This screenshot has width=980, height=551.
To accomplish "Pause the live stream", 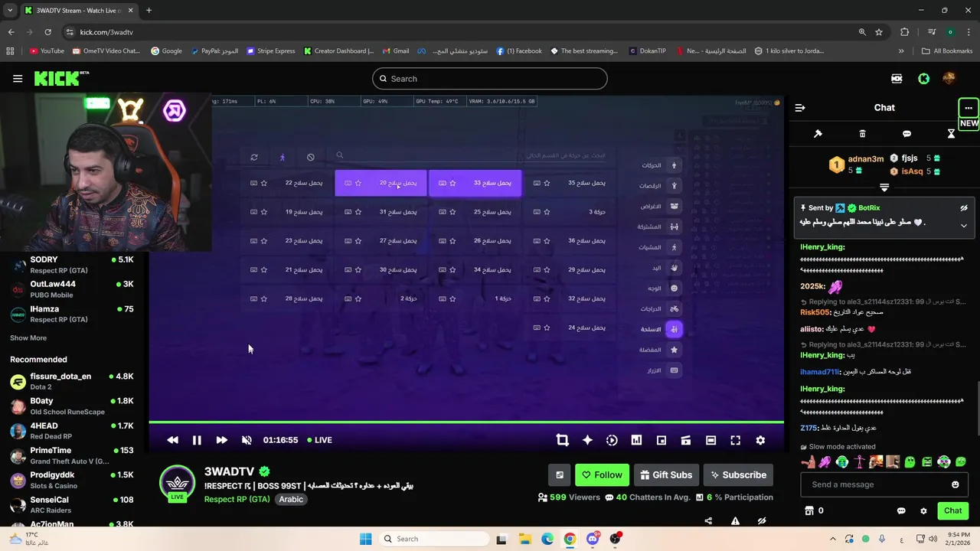I will tap(197, 440).
